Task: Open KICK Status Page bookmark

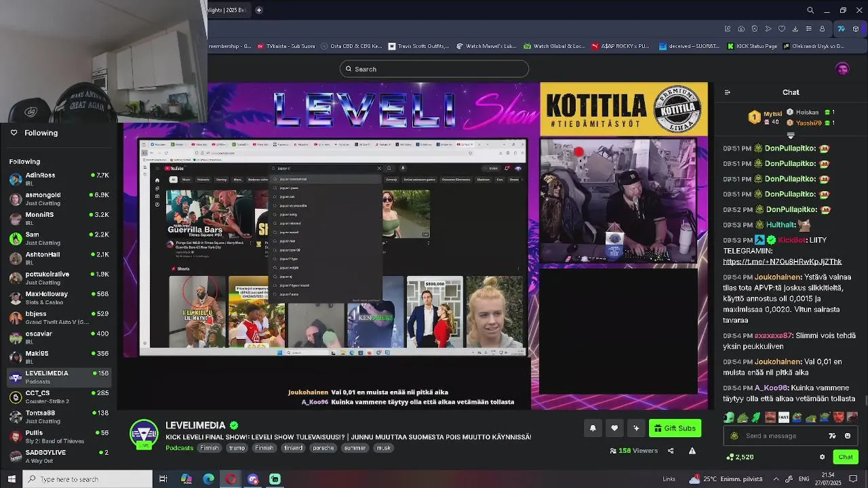Action: click(x=751, y=46)
